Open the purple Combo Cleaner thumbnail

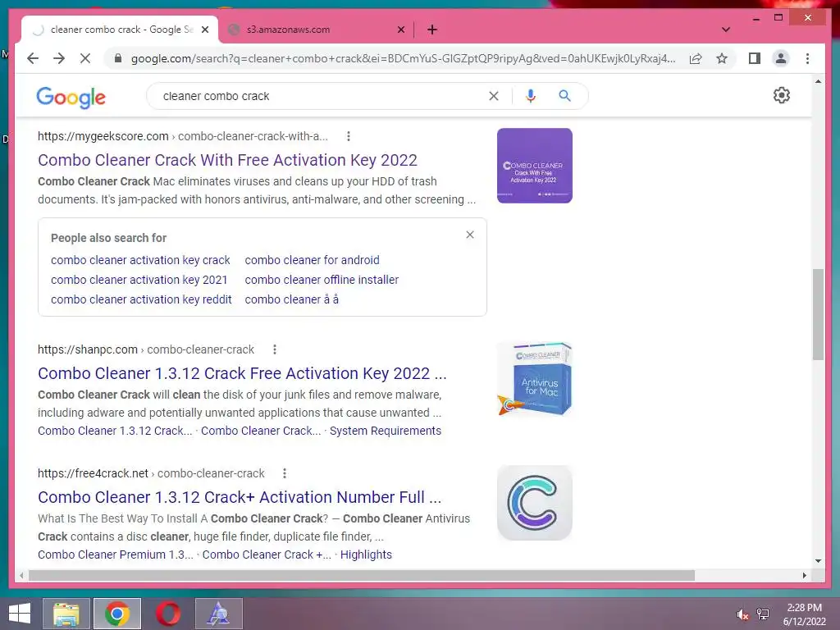click(534, 166)
